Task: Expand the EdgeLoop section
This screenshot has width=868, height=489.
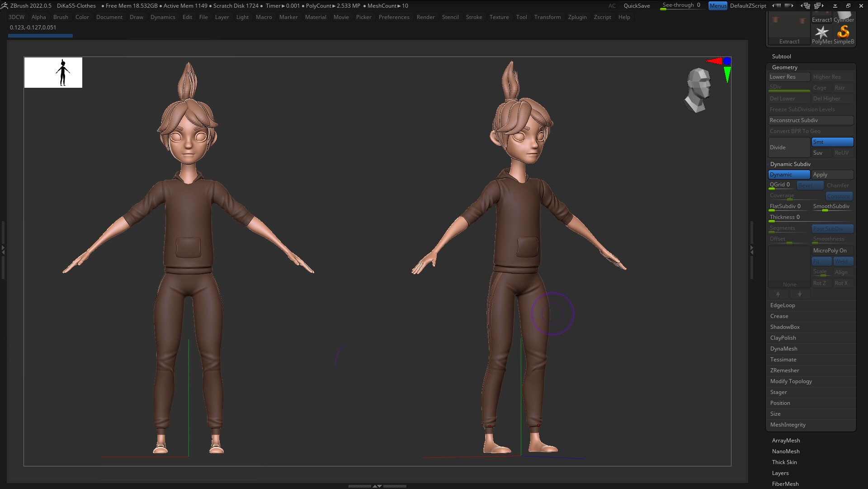Action: point(783,305)
